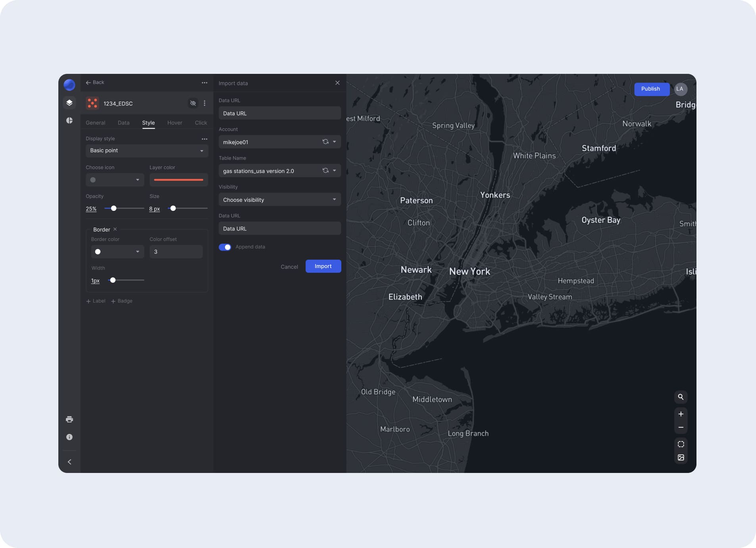Click the Paterson map label
The height and width of the screenshot is (548, 756).
(x=416, y=201)
